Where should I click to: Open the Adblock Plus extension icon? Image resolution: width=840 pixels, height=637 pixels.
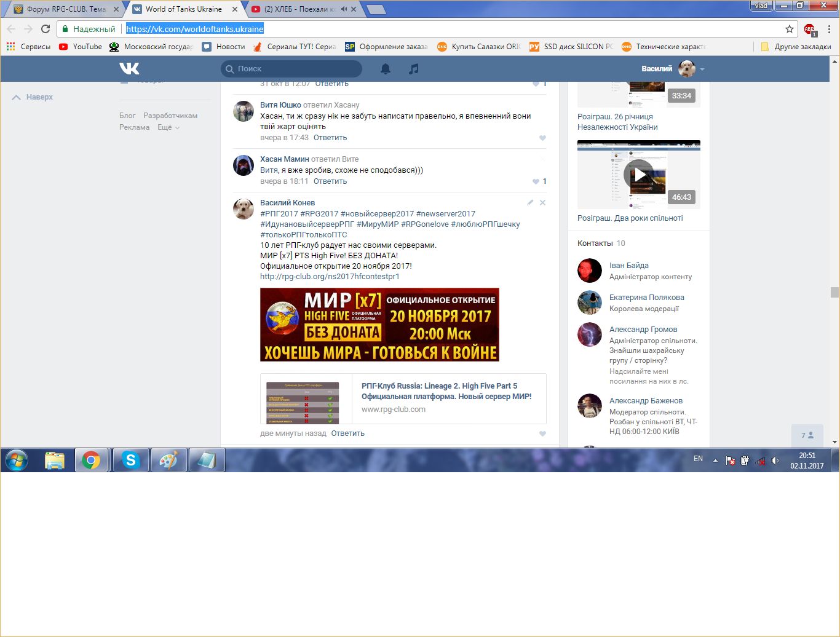(809, 29)
